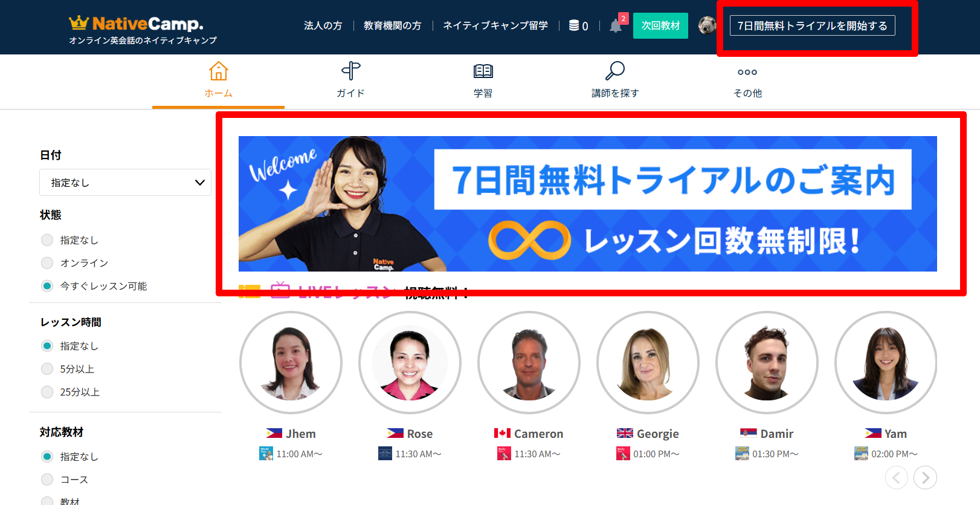The height and width of the screenshot is (505, 980).
Task: Show previous live lessons with left arrow
Action: (897, 478)
